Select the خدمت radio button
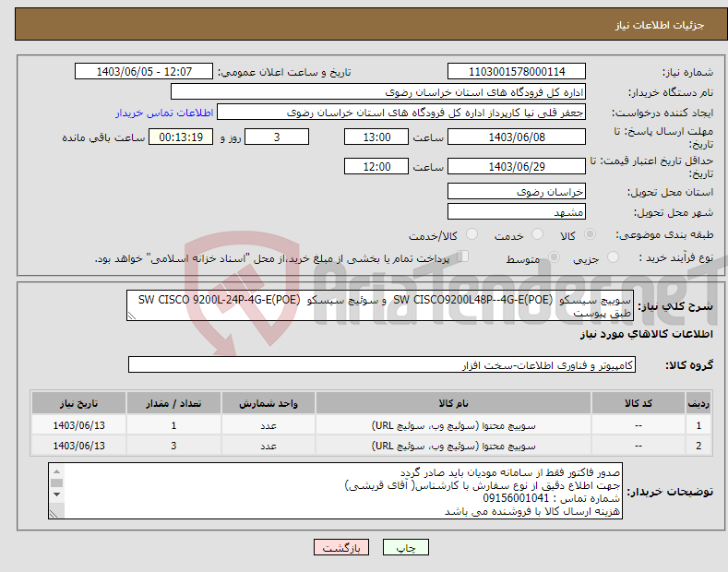728x572 pixels. (x=537, y=234)
